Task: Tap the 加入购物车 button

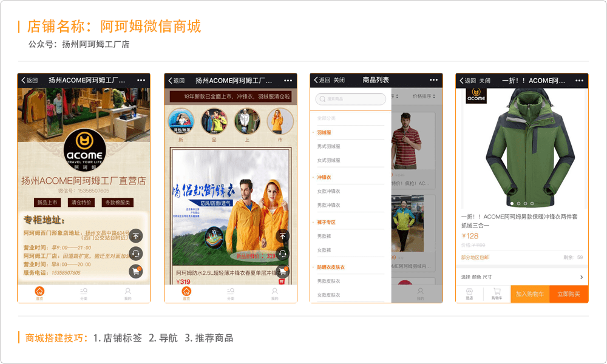Action: 530,294
